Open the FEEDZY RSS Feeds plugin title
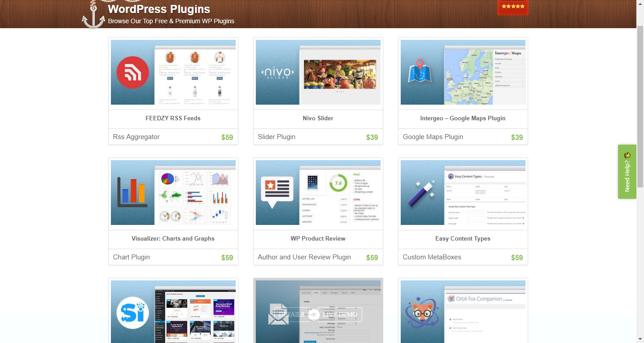 point(173,119)
